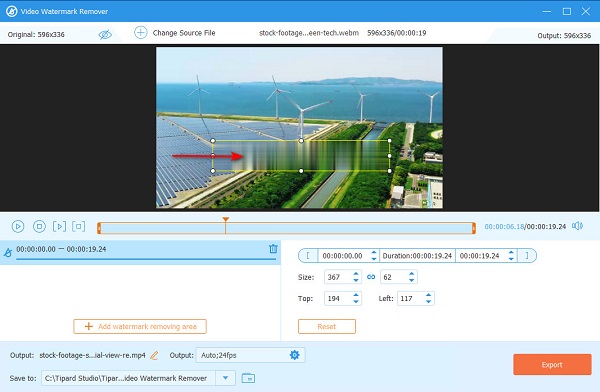
Task: Minimize the application window
Action: tap(547, 11)
